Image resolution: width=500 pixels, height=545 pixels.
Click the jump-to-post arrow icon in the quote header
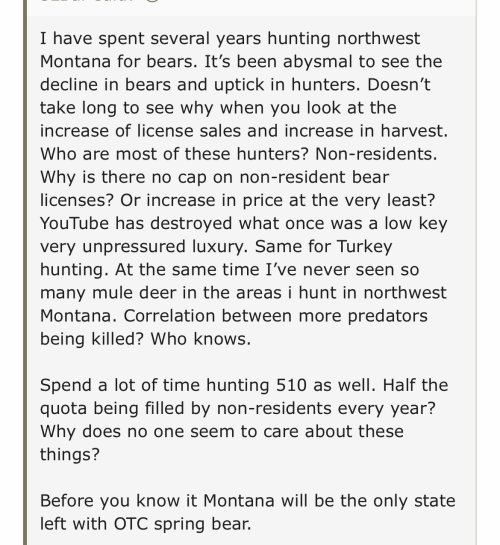(153, 0)
